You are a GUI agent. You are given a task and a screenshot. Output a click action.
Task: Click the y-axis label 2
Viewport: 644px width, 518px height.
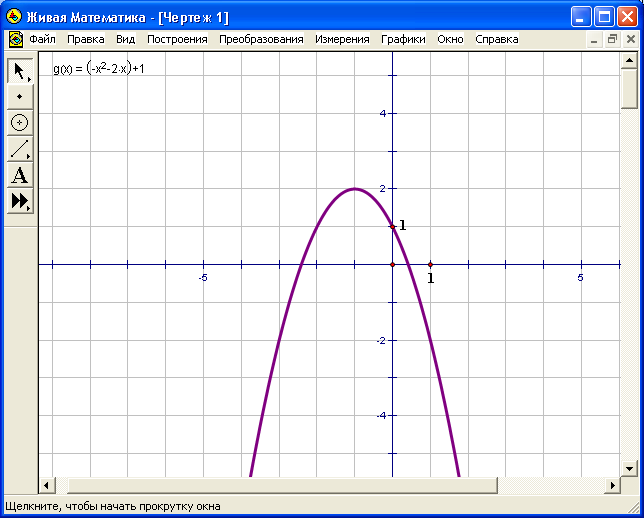pos(383,189)
